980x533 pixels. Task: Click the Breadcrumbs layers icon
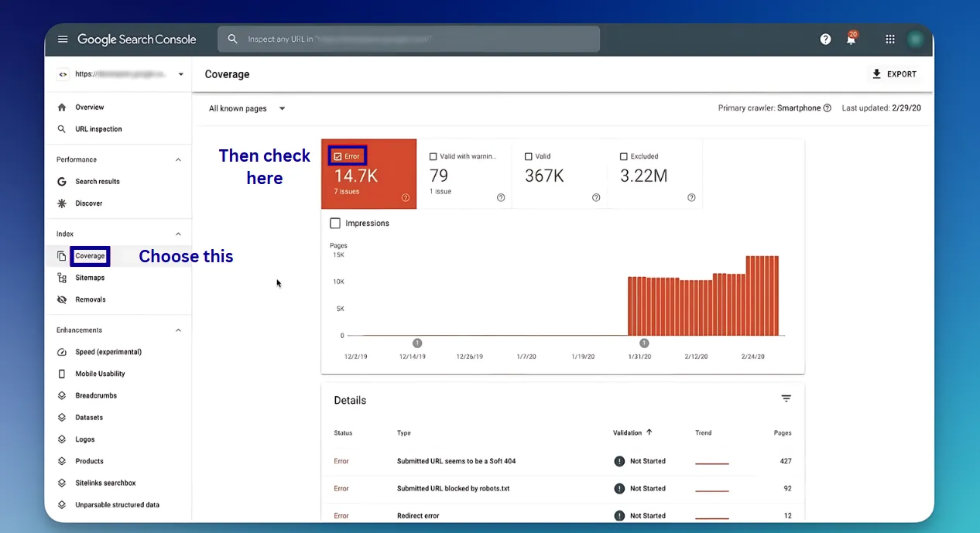(x=62, y=395)
